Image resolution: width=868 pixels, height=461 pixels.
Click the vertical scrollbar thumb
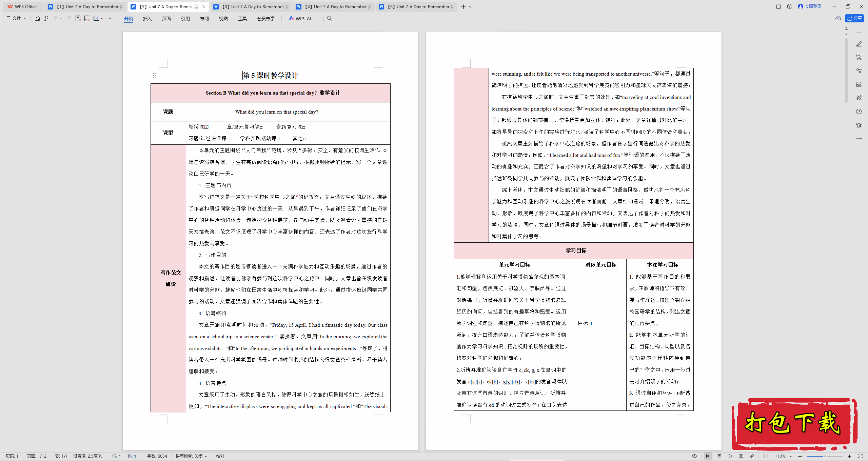pyautogui.click(x=846, y=71)
